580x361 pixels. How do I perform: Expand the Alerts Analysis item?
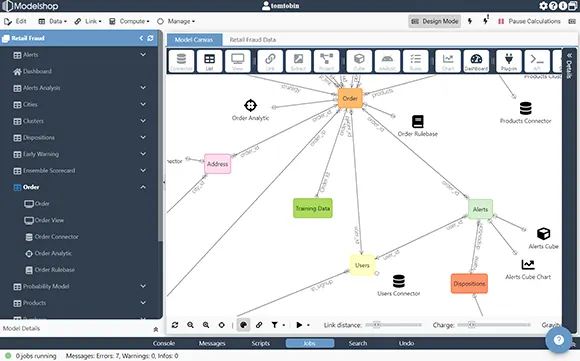click(x=143, y=88)
